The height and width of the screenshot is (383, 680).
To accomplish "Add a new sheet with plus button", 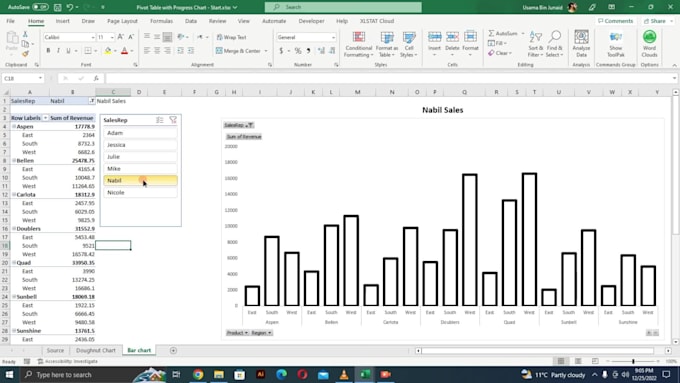I will tap(173, 350).
